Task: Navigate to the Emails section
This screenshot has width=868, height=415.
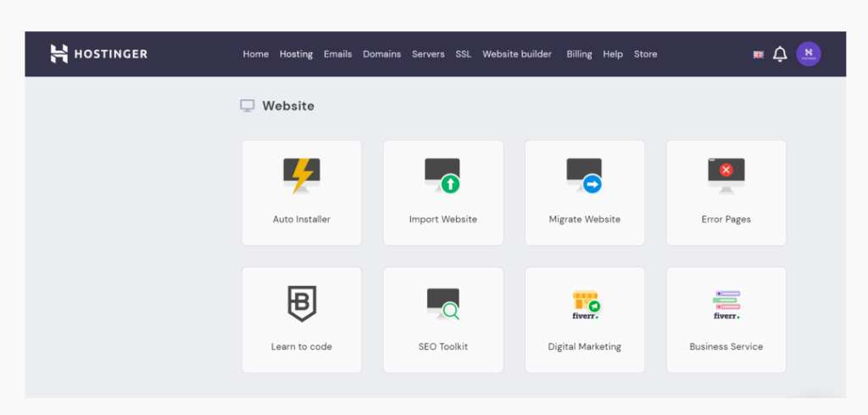Action: pos(337,54)
